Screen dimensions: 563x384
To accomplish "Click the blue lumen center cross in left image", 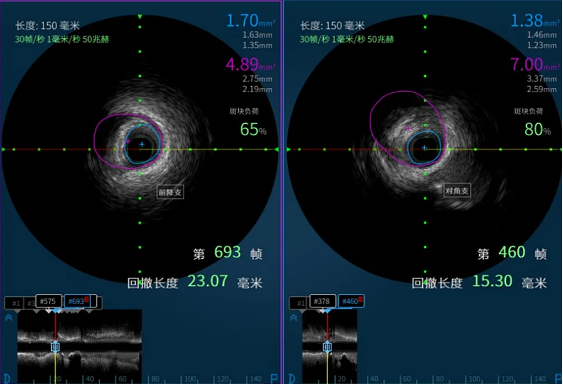I will click(142, 144).
